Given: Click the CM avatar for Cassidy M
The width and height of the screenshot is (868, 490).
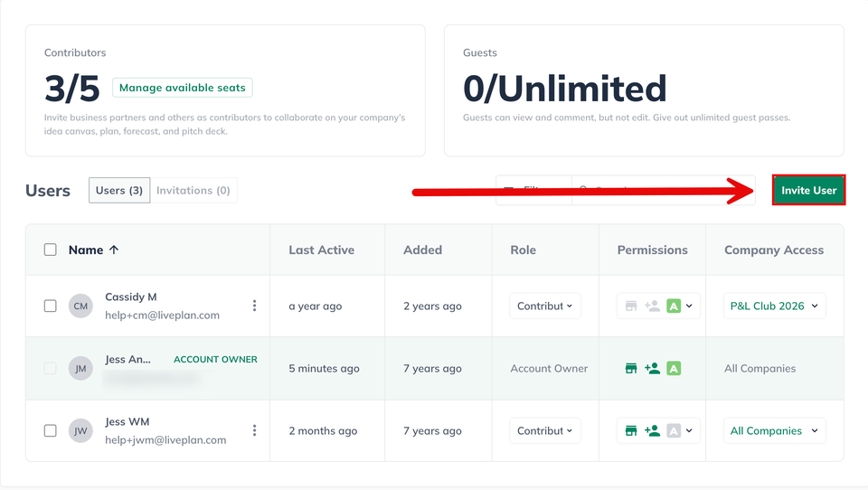Looking at the screenshot, I should (x=80, y=306).
